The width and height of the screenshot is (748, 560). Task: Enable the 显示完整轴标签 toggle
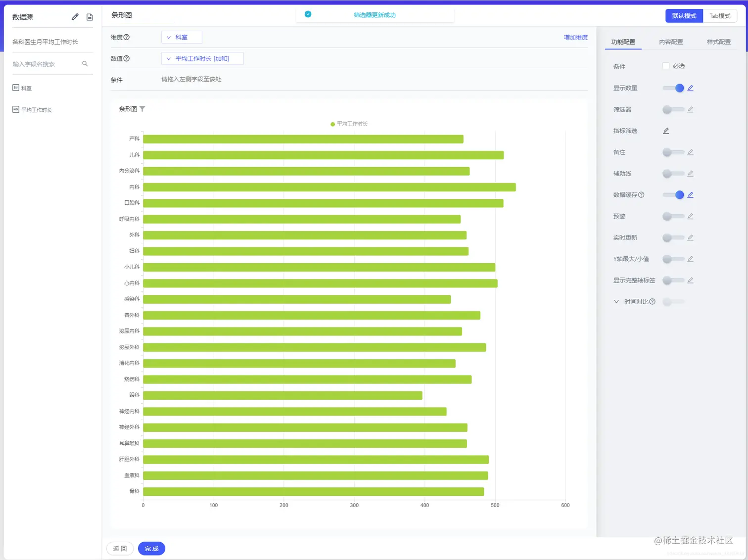(674, 280)
